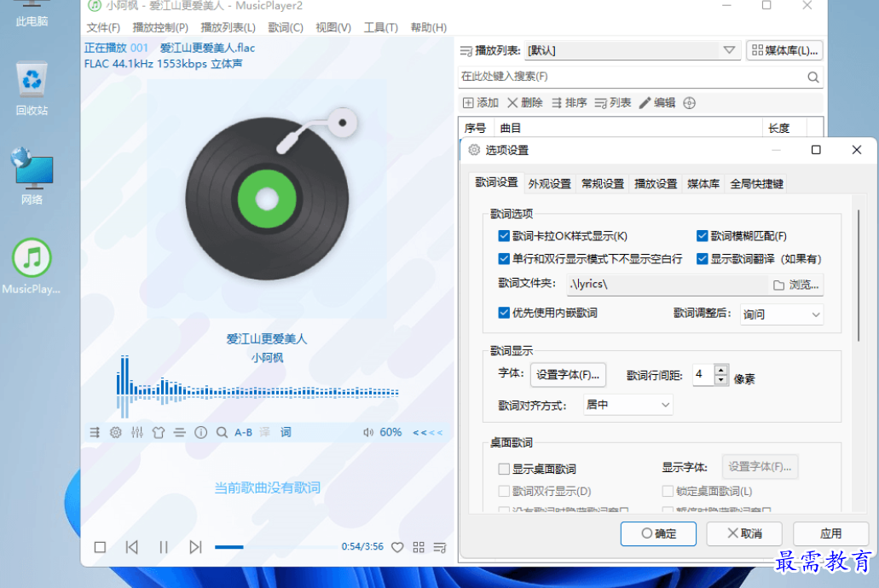
Task: Toggle 显示歌词翻译 checkbox
Action: pos(702,259)
